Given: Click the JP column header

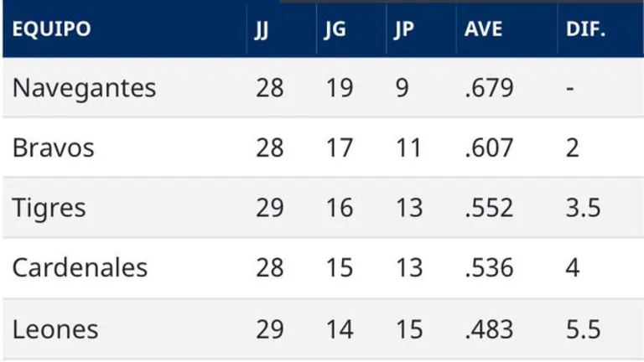Looking at the screenshot, I should [x=403, y=30].
